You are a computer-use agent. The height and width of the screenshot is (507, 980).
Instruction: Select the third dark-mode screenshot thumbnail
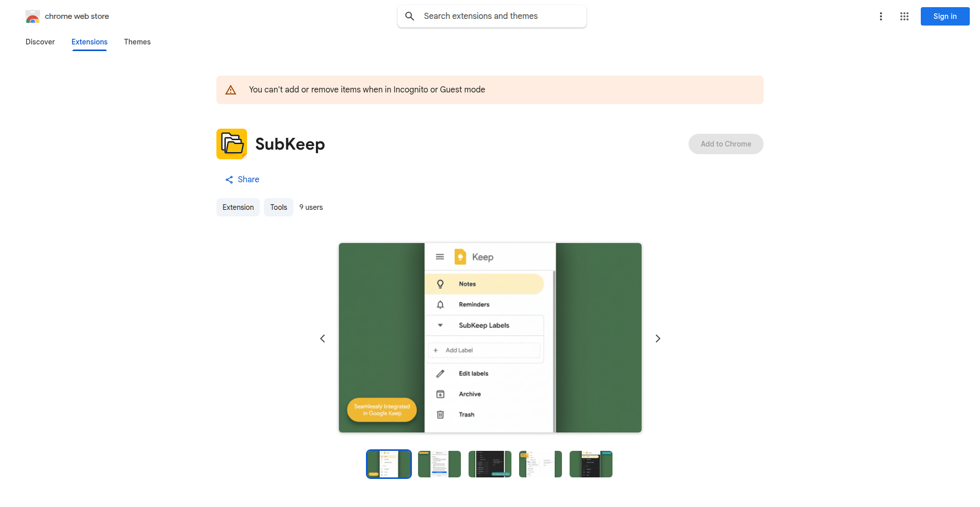pyautogui.click(x=490, y=464)
